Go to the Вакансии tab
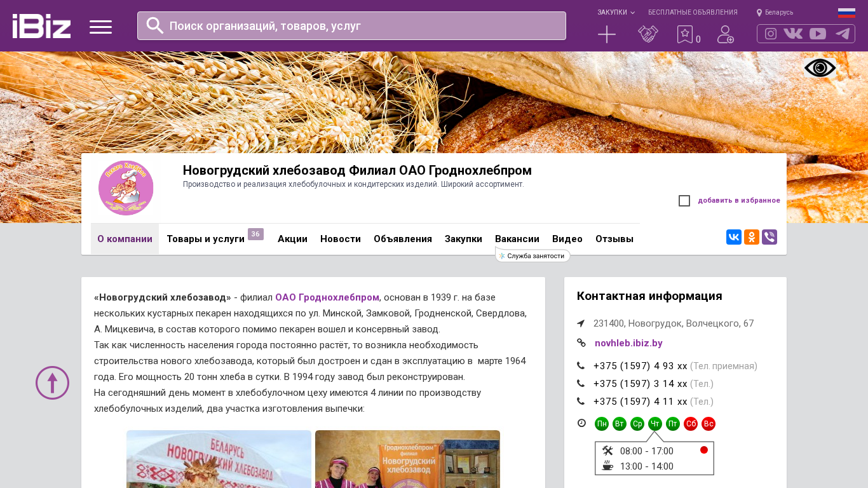The width and height of the screenshot is (868, 488). (517, 239)
